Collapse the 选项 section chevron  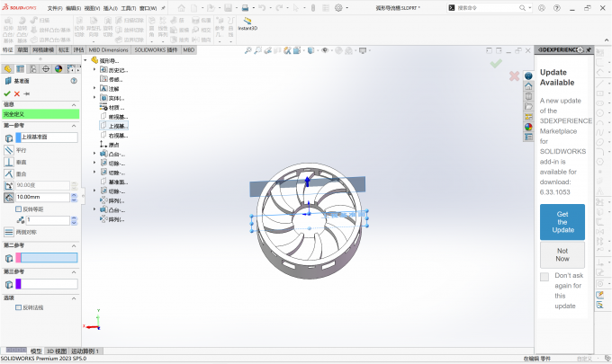[74, 298]
